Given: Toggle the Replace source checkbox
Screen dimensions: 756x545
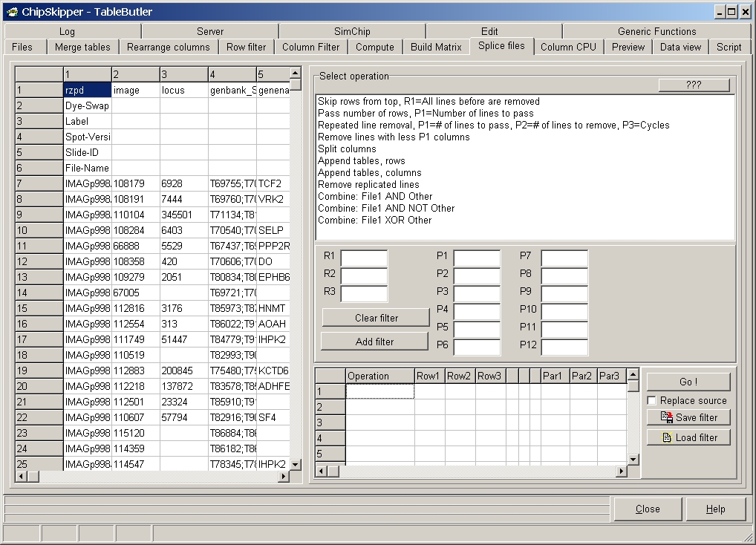Looking at the screenshot, I should click(652, 400).
